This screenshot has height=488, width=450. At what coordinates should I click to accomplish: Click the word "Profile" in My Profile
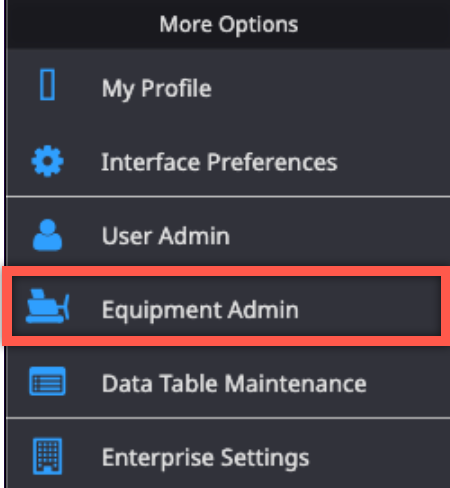[176, 88]
